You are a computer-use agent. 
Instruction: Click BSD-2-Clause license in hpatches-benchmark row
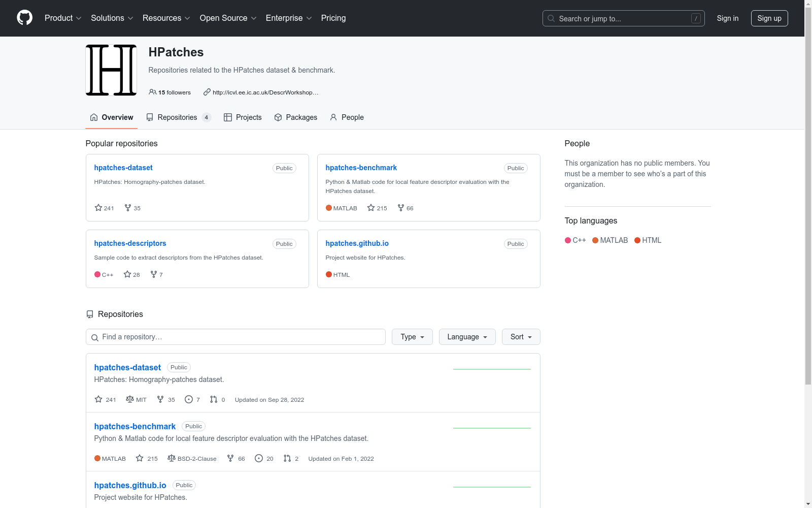click(x=192, y=458)
